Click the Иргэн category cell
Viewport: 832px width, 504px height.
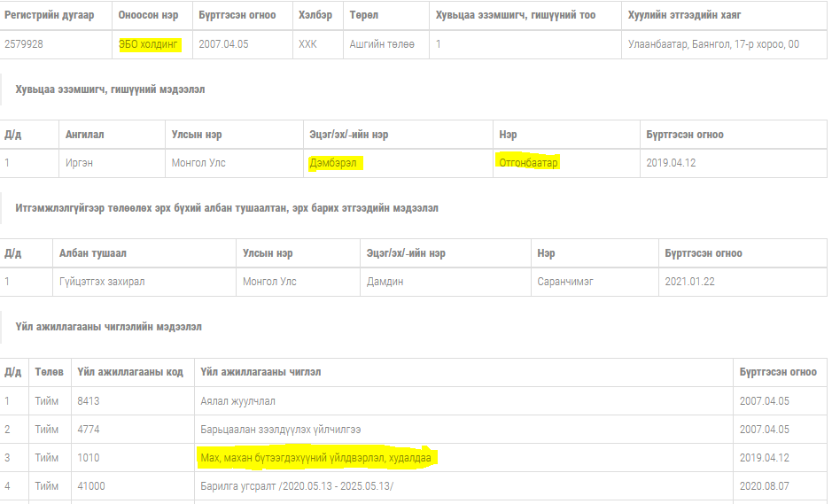click(x=80, y=163)
